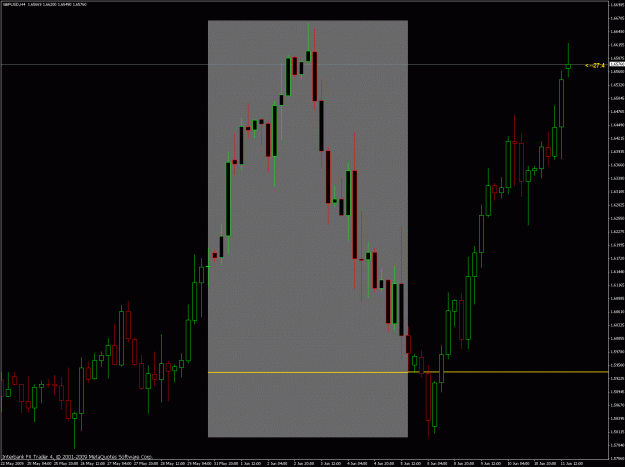
Task: Select the gray shaded rectangle object
Action: 308,229
